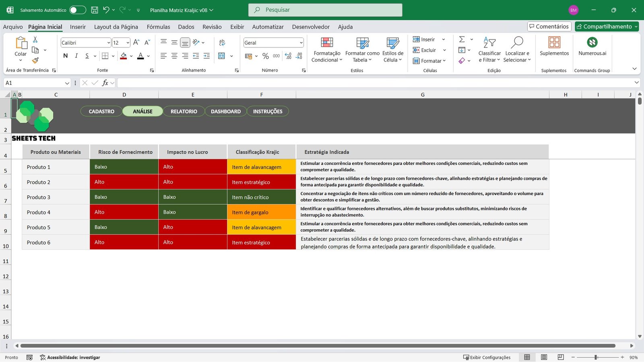Viewport: 644px width, 362px height.
Task: Select align text left
Action: pyautogui.click(x=163, y=56)
